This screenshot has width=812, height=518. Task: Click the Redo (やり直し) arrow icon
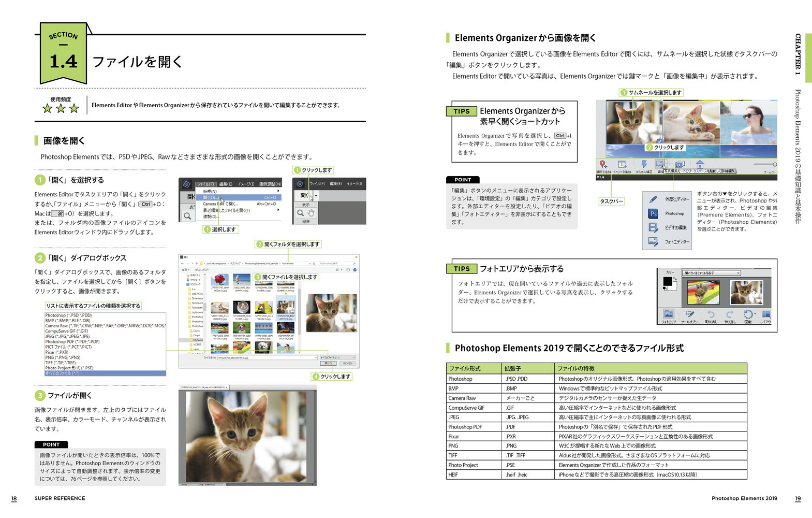pos(730,314)
